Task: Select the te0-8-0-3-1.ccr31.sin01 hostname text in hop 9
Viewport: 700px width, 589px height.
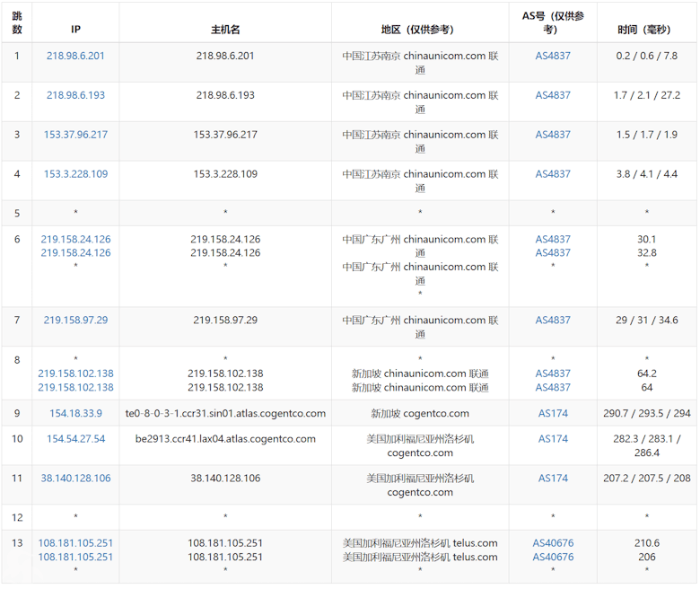Action: pos(225,414)
